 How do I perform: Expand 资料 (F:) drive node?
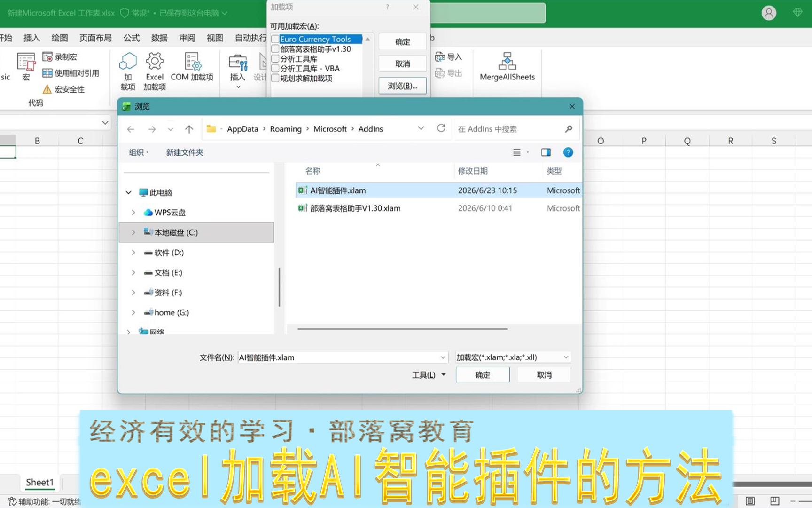133,293
